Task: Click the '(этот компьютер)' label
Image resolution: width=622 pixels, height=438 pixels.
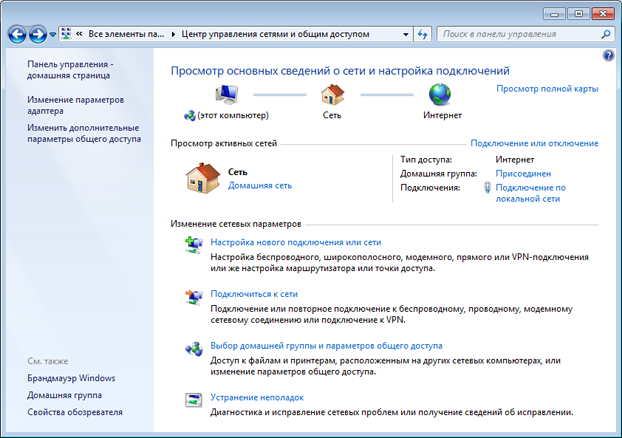Action: [233, 115]
